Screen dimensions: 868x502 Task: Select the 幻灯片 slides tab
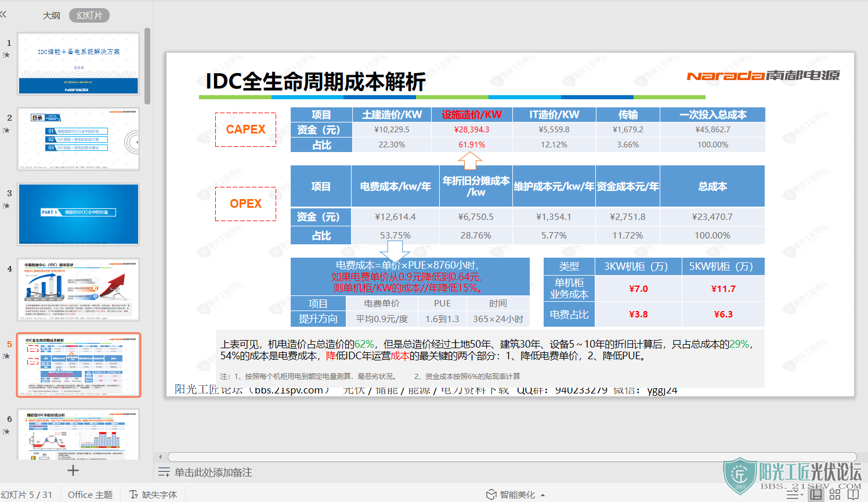pos(89,16)
